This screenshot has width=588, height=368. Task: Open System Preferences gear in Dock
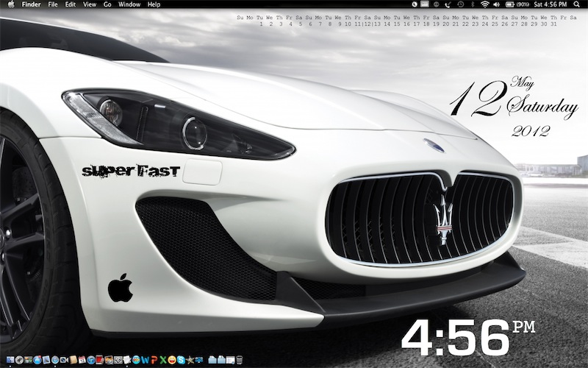coord(118,360)
